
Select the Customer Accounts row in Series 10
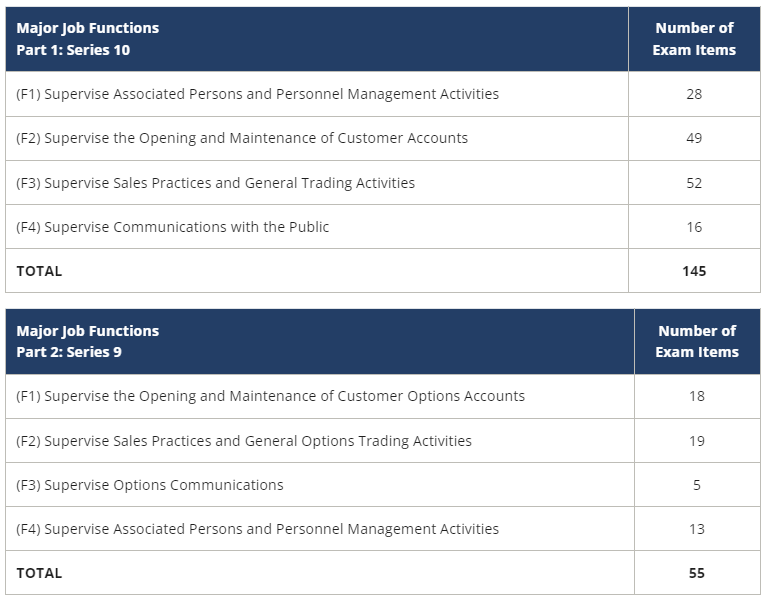point(242,138)
